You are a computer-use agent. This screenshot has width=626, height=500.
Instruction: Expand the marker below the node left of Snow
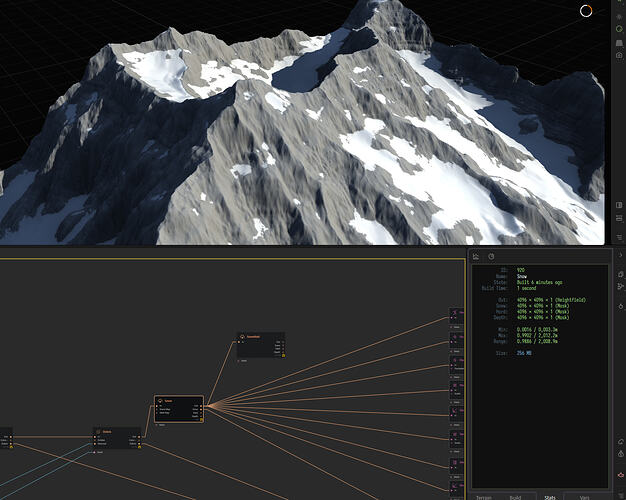point(95,452)
